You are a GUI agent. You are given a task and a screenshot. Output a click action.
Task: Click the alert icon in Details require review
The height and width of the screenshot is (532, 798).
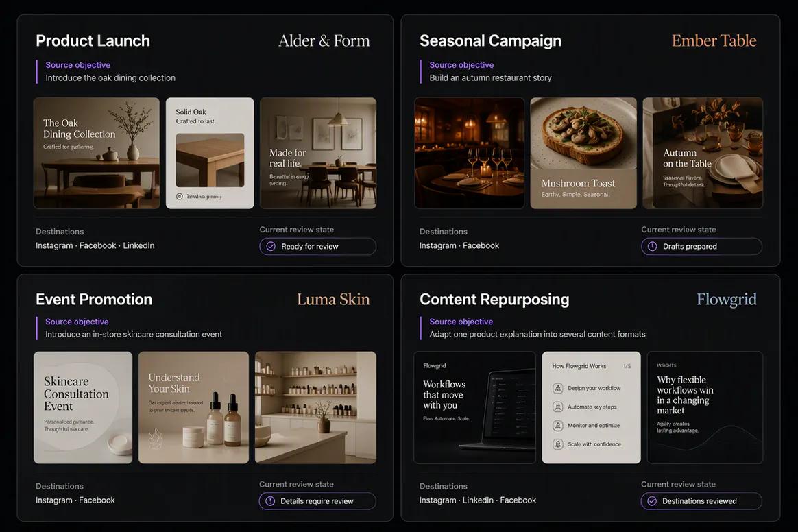click(x=270, y=501)
